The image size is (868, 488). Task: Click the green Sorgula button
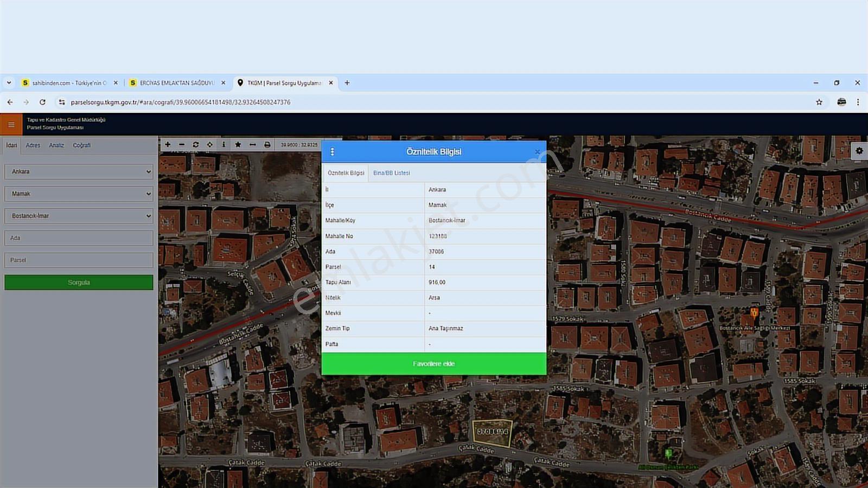pyautogui.click(x=79, y=282)
